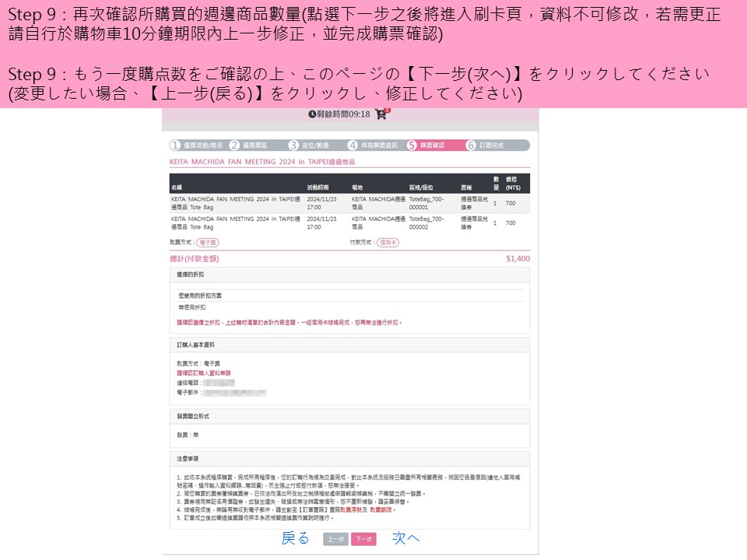Click the 選擇的折扣 section header
This screenshot has width=747, height=560.
pos(191,275)
